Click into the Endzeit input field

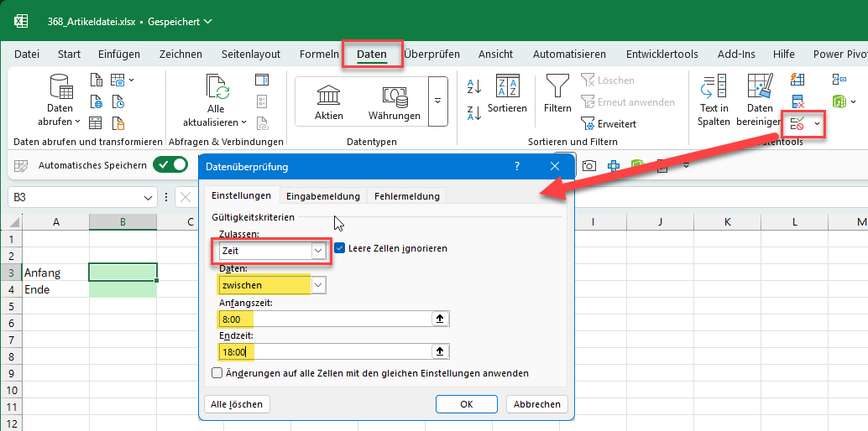pos(323,352)
